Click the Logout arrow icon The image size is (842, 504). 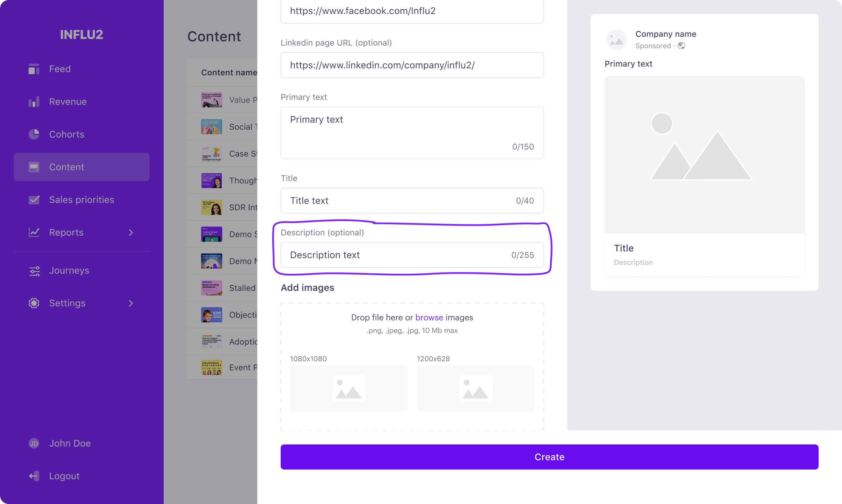34,476
